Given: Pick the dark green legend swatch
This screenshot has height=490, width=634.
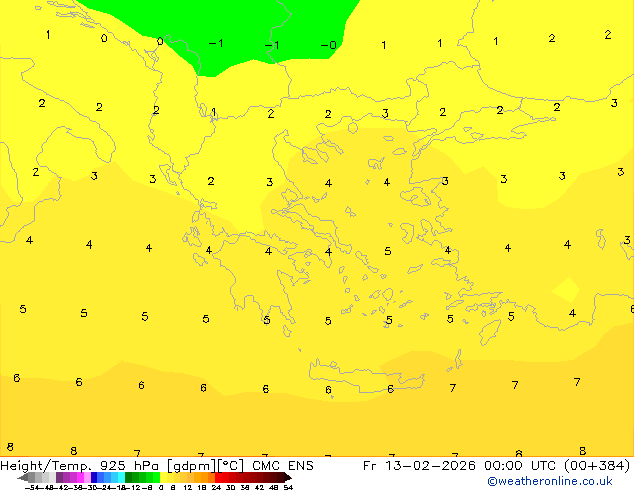Looking at the screenshot, I should pyautogui.click(x=128, y=477).
